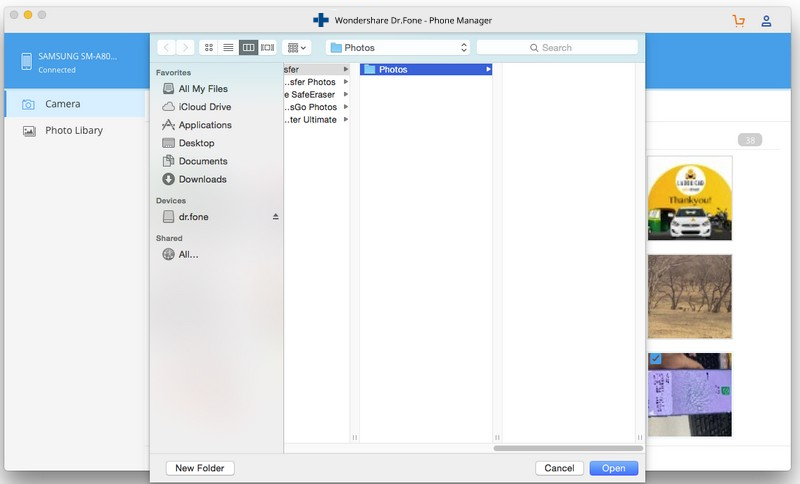The width and height of the screenshot is (800, 484).
Task: Open the user account icon
Action: pyautogui.click(x=766, y=21)
